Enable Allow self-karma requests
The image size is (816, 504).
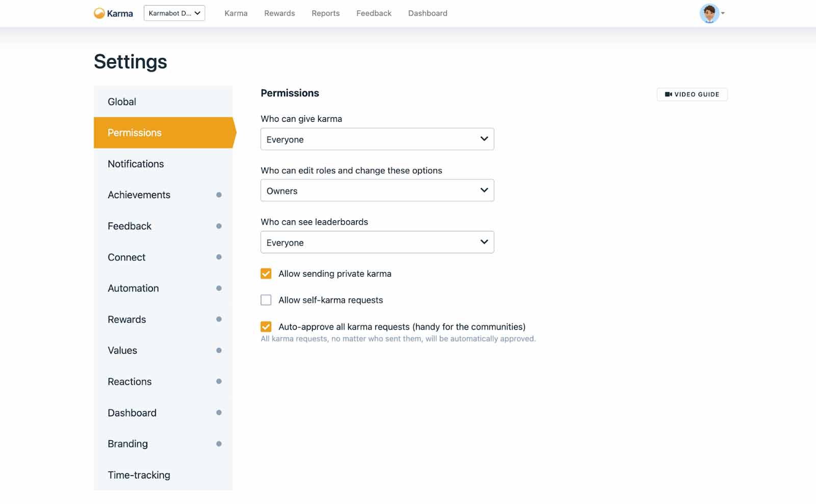(266, 300)
